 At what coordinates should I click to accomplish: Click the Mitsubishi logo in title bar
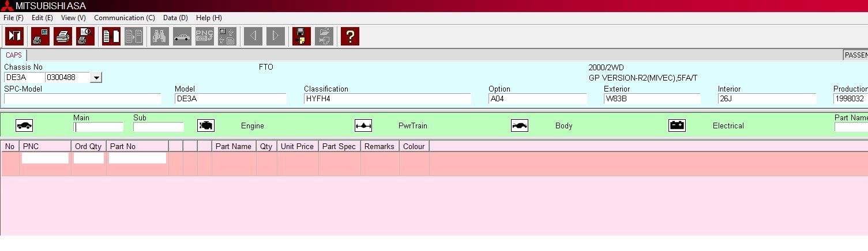pos(7,6)
